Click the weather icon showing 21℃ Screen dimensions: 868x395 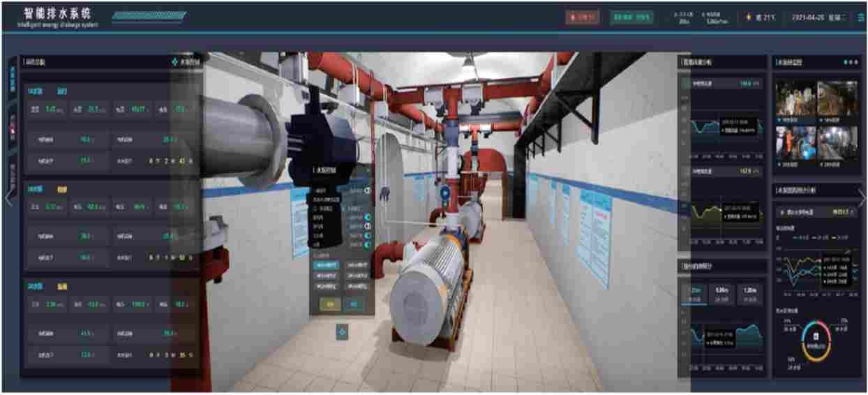749,17
